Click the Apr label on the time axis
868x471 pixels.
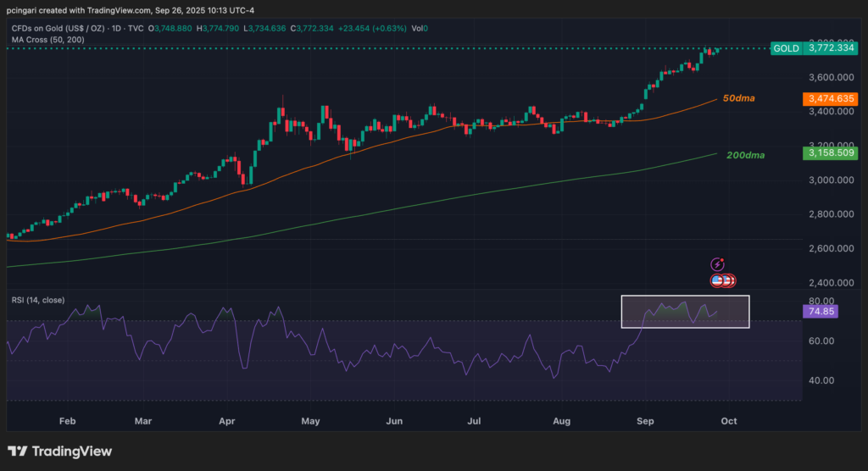click(225, 420)
